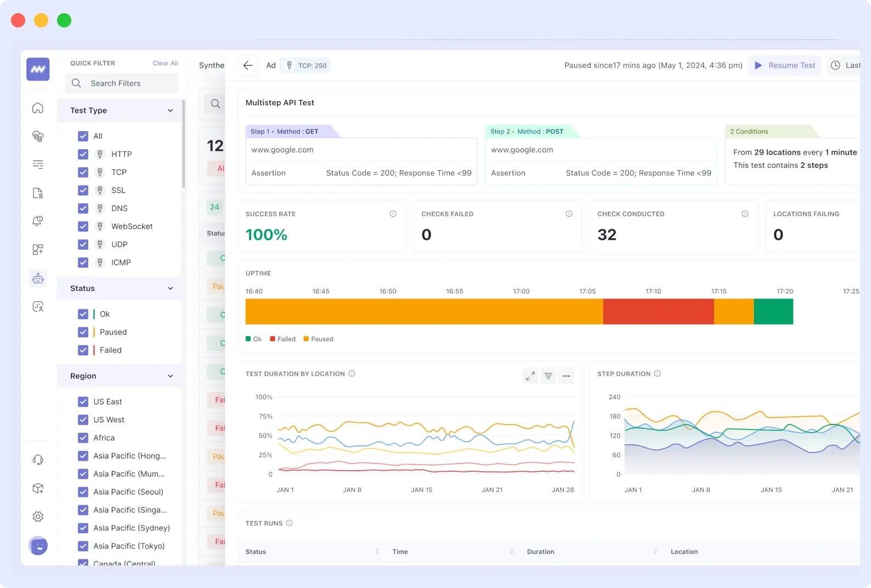Toggle the Paused status checkbox
Viewport: 871px width, 588px height.
83,332
